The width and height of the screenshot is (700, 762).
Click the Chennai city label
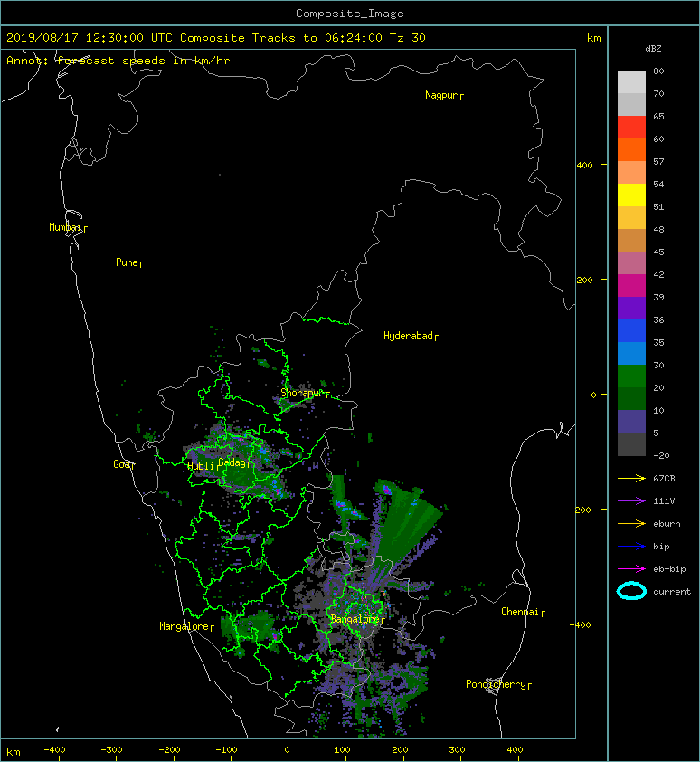click(x=520, y=612)
